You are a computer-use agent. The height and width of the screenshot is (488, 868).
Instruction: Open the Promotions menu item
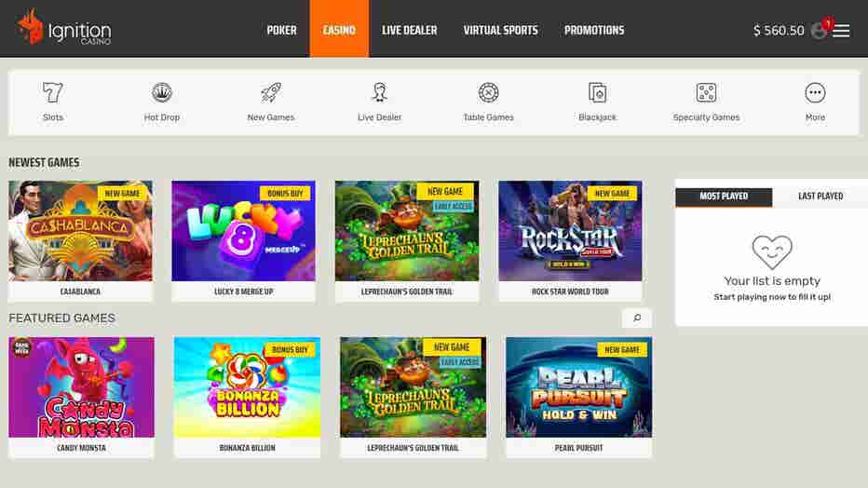coord(594,30)
